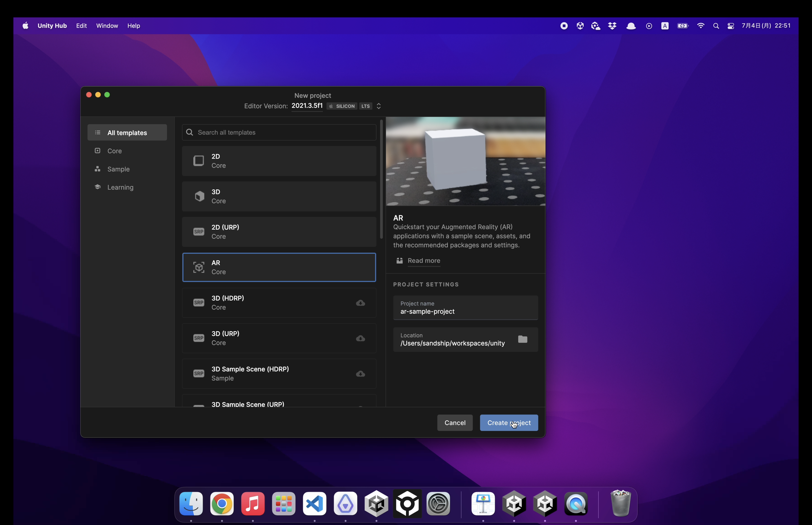Screen dimensions: 812x525
Task: Click the Location folder browse icon
Action: (522, 339)
